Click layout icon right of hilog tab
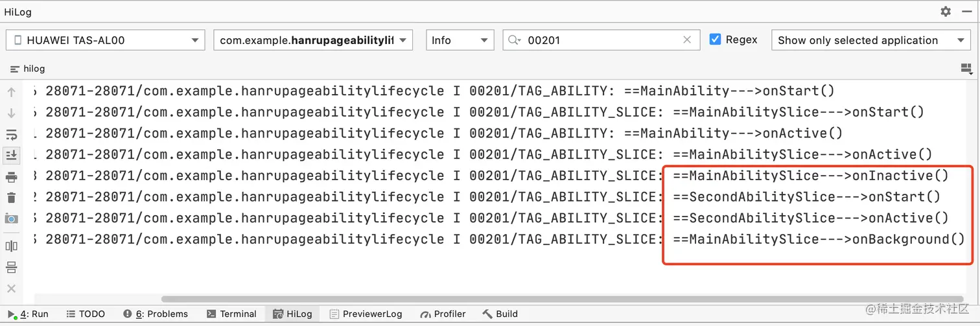Viewport: 980px width, 326px height. pos(966,68)
